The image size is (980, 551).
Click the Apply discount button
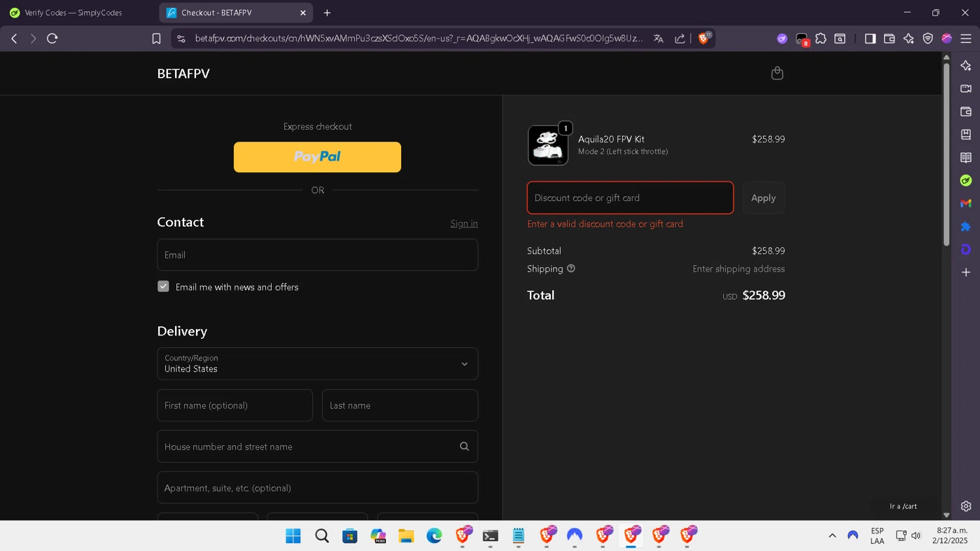(x=763, y=198)
